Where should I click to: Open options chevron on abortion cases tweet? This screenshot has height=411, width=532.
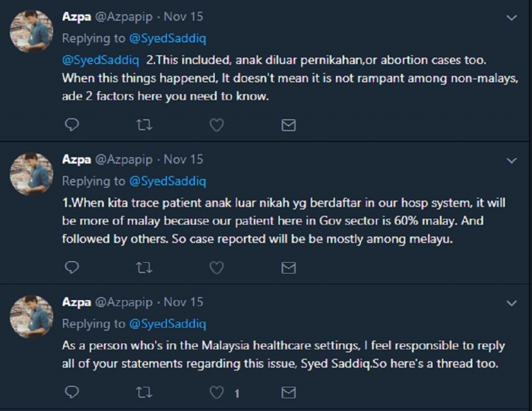pos(511,17)
